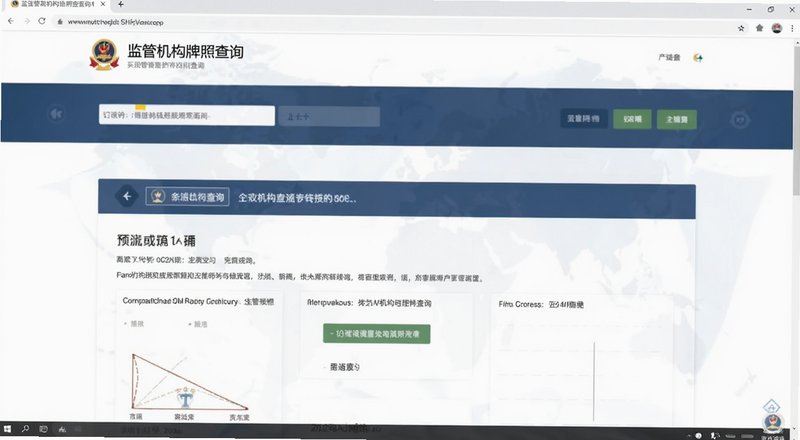Open Task View in the taskbar
The width and height of the screenshot is (800, 440).
tap(43, 429)
